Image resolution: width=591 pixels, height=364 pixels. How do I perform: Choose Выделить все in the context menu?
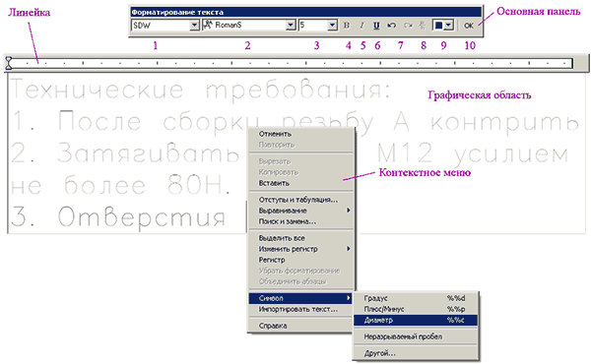pyautogui.click(x=300, y=238)
